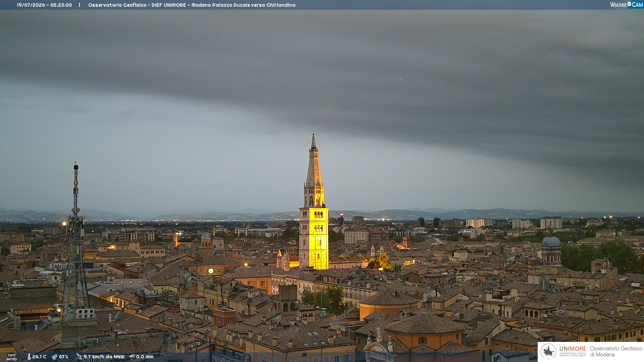Click the Osservatorio Geofisico di Modena caption
Image resolution: width=644 pixels, height=362 pixels.
coord(616,352)
